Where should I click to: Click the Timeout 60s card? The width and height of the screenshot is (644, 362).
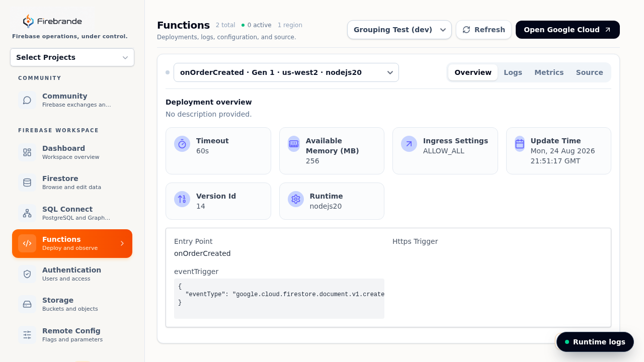218,151
